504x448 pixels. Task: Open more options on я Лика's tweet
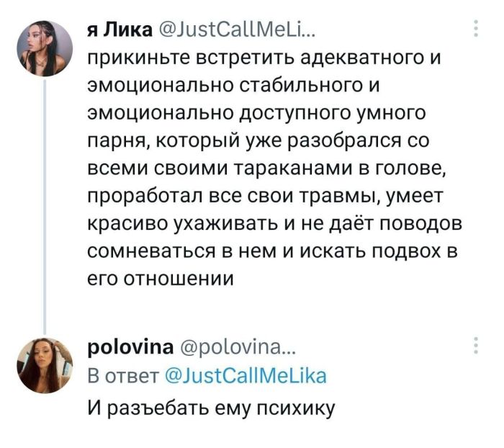(475, 29)
